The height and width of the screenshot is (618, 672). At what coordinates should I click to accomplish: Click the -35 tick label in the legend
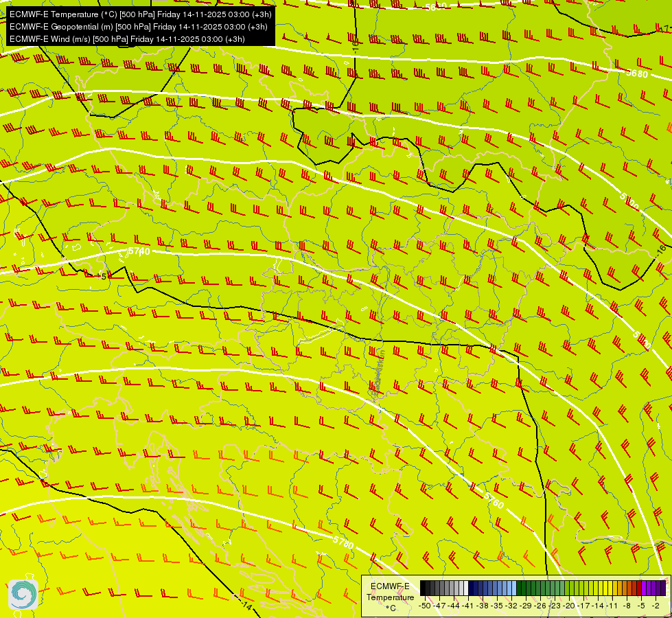tap(497, 606)
